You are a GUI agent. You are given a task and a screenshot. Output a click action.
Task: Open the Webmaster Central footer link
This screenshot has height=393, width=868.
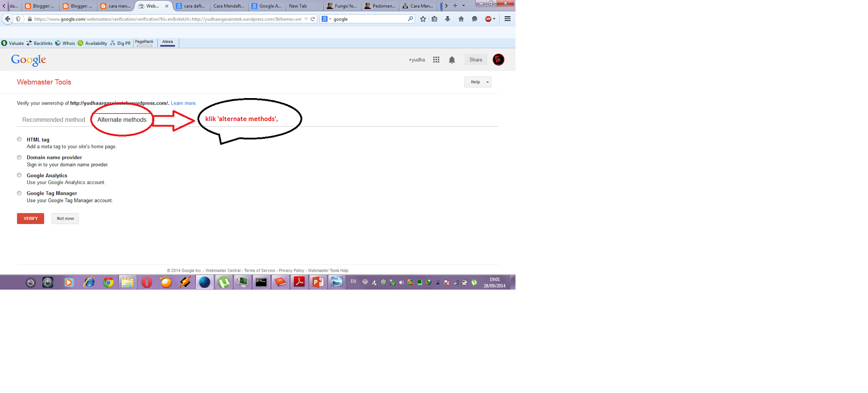[x=223, y=270]
